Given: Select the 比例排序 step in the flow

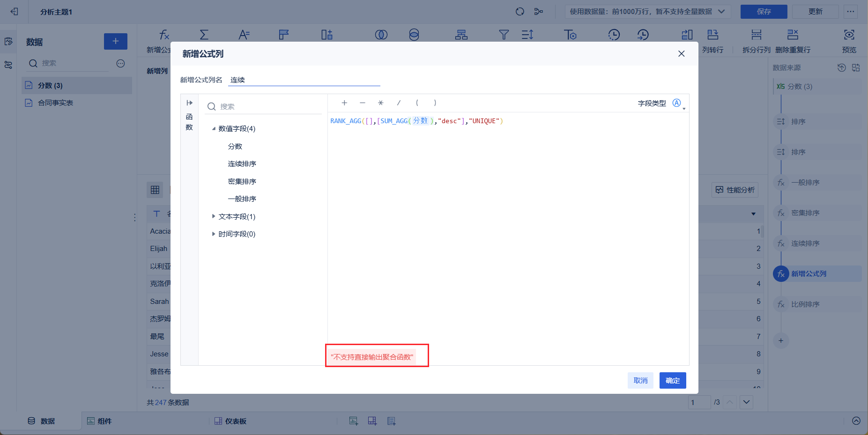Looking at the screenshot, I should 817,304.
